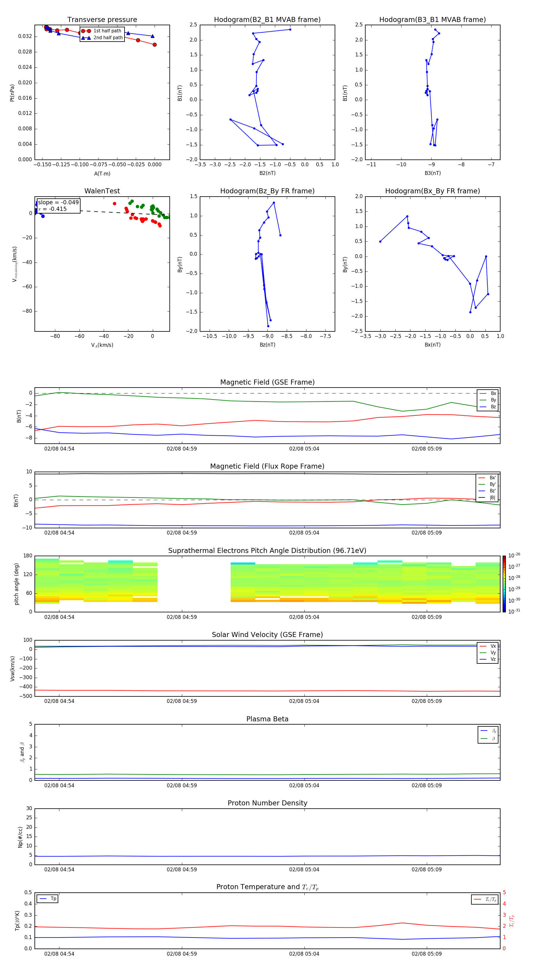Click '02/08 04:54' tick under GSE magnetic field
Screen dimensions: 535x980
(59, 449)
